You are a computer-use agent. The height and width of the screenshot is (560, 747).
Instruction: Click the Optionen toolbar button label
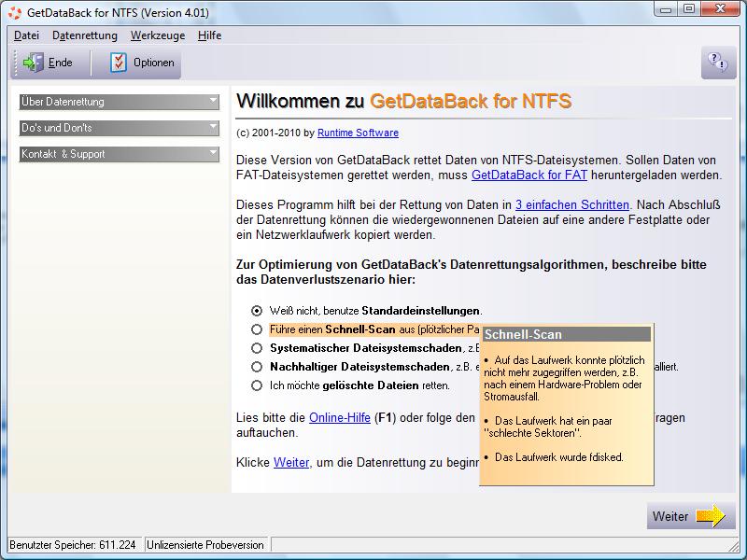[x=153, y=63]
